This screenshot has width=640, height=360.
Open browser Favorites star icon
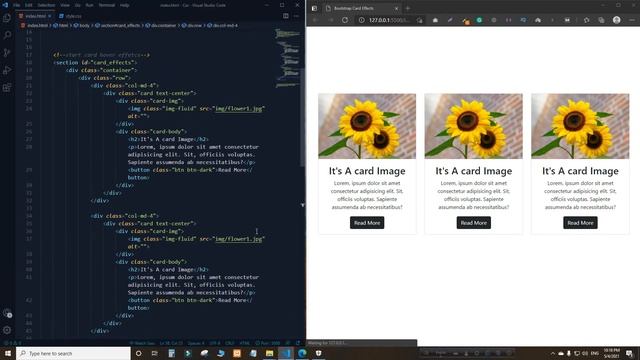click(587, 20)
